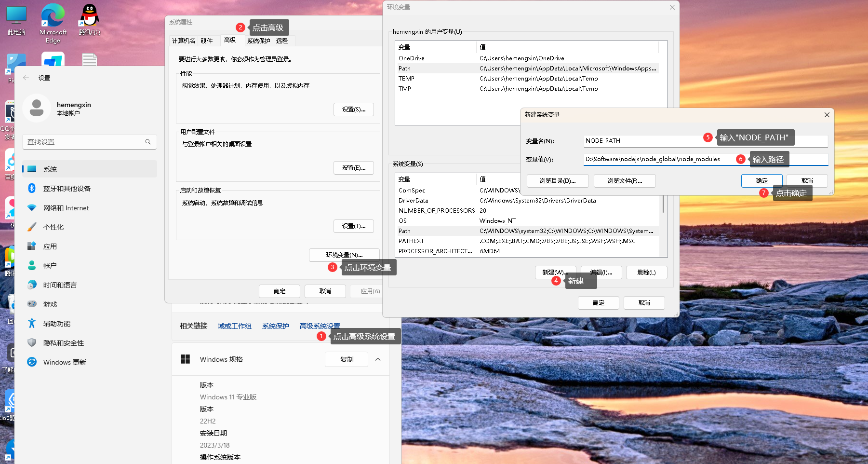Switch to the 计算机名 tab
Image resolution: width=868 pixels, height=464 pixels.
pos(184,41)
